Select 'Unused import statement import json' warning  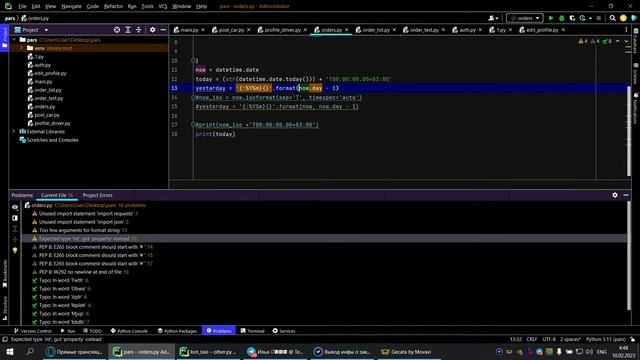[x=82, y=222]
